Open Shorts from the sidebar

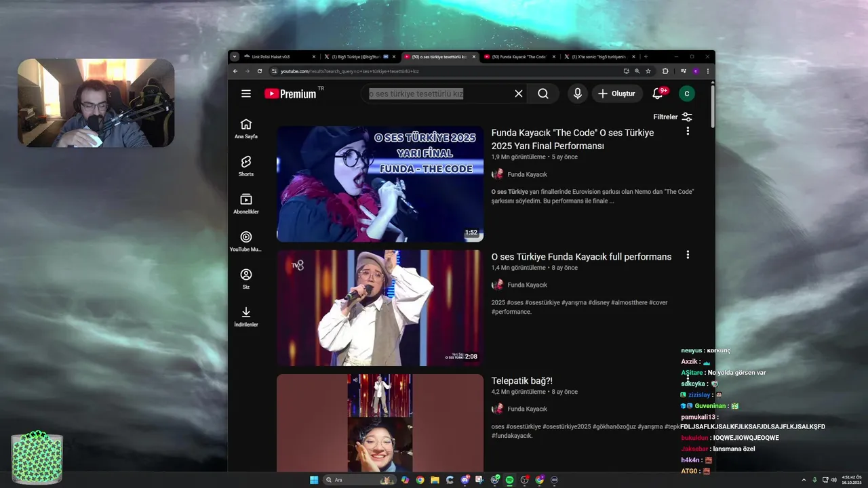[246, 166]
